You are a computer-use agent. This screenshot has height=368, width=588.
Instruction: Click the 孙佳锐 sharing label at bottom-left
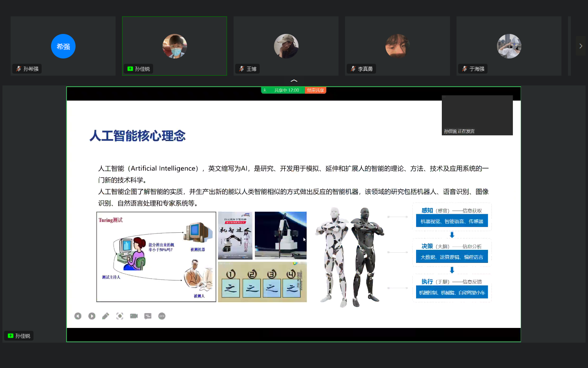[19, 336]
